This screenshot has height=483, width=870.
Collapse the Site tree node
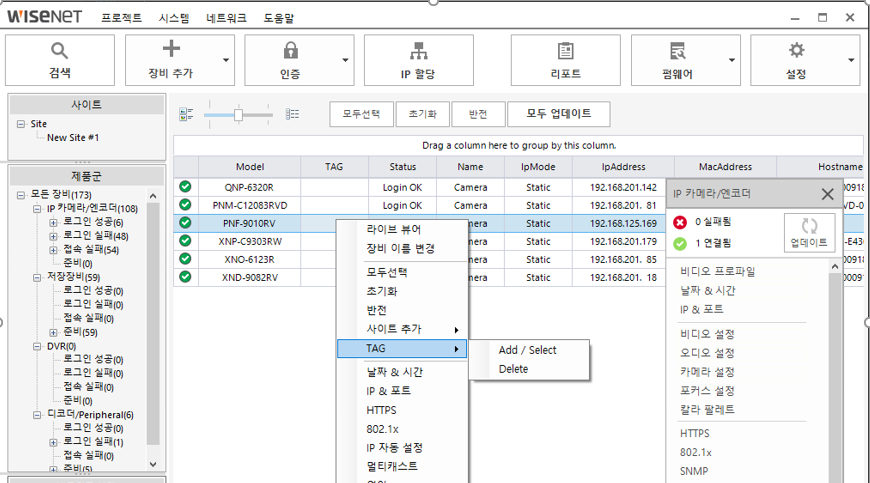click(x=21, y=124)
